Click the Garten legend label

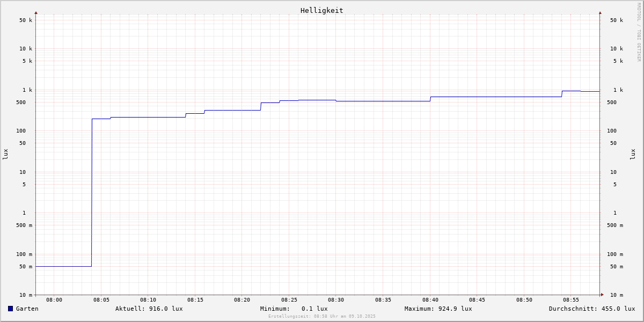(27, 309)
